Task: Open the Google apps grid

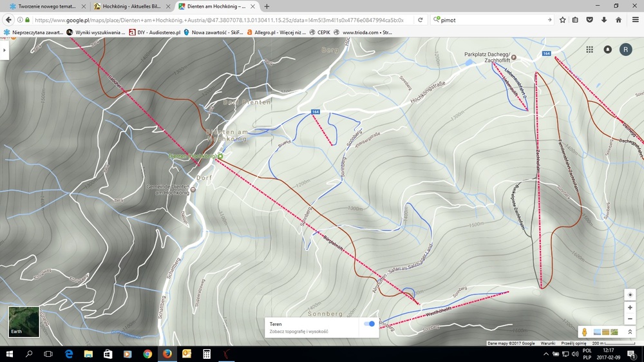Action: (x=589, y=50)
